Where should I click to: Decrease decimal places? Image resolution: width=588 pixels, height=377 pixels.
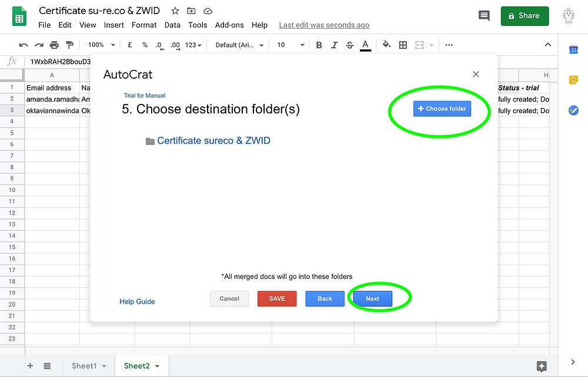click(x=160, y=46)
